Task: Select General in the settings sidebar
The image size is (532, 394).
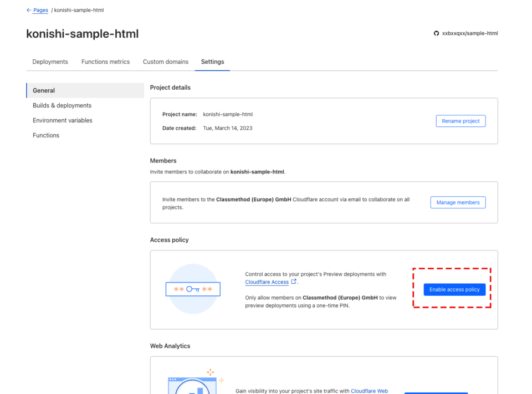Action: [44, 90]
